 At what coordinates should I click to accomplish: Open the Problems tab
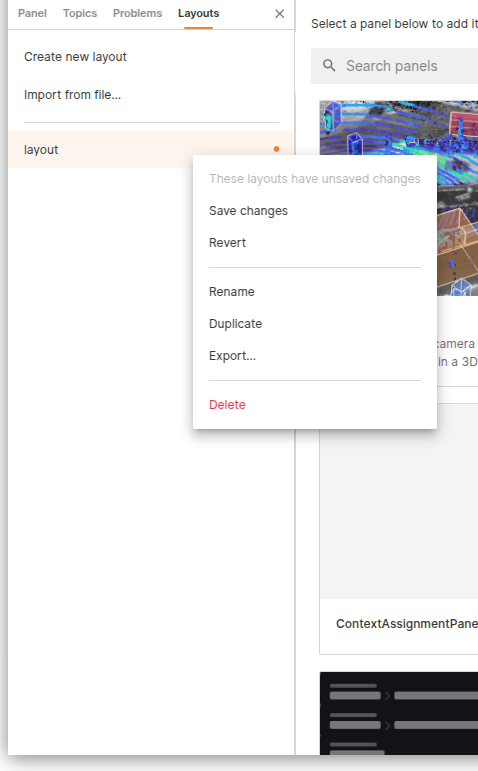137,13
